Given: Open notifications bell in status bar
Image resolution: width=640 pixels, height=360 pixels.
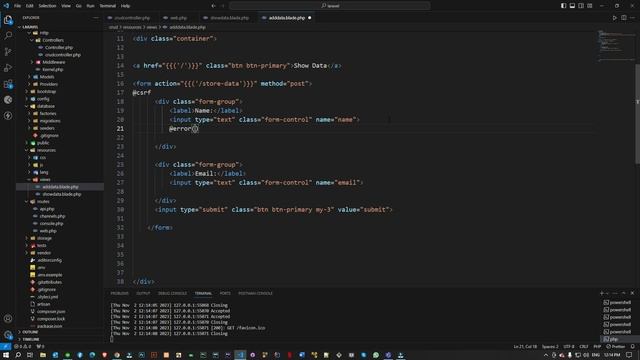Looking at the screenshot, I should [633, 346].
